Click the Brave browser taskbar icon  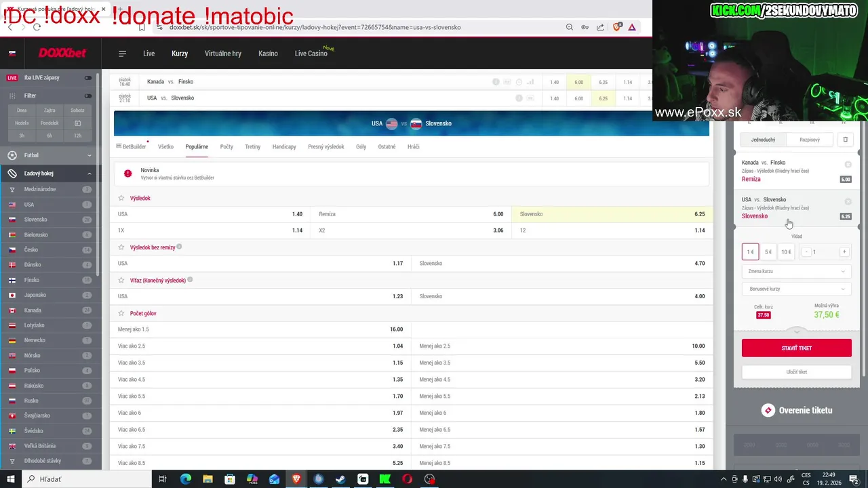click(296, 479)
